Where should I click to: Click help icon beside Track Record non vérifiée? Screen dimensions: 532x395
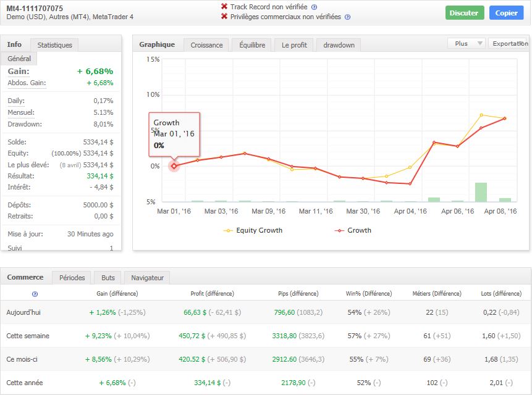(x=315, y=7)
